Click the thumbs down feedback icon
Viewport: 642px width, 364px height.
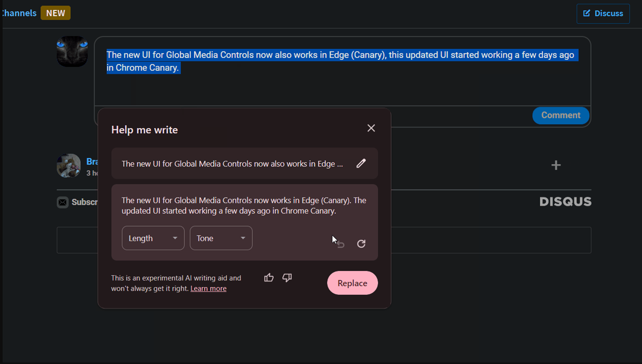click(x=287, y=278)
